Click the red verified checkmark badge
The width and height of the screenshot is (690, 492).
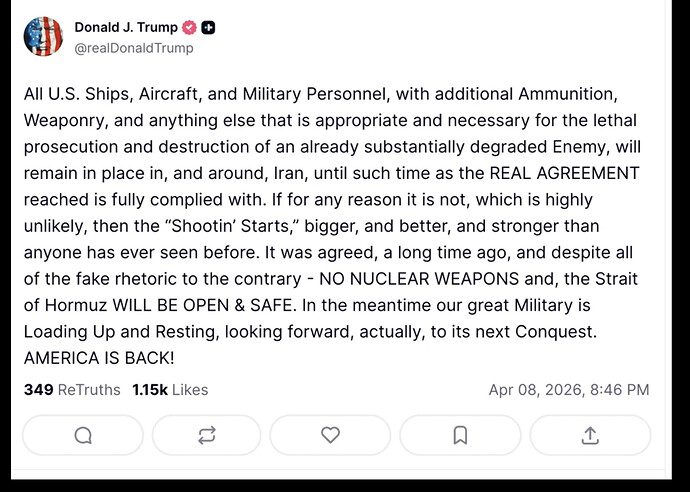(189, 28)
